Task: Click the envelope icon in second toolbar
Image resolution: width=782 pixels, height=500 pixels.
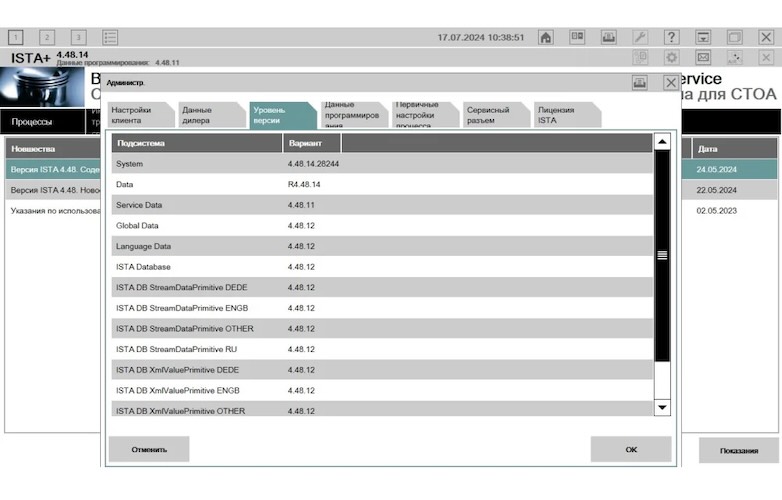Action: click(x=703, y=58)
